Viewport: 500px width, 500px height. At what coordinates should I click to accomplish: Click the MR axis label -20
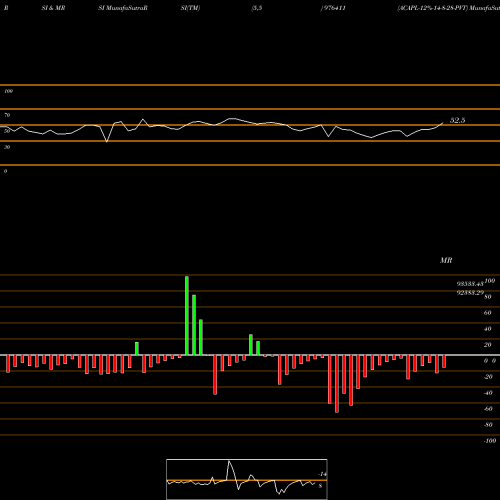click(x=488, y=377)
